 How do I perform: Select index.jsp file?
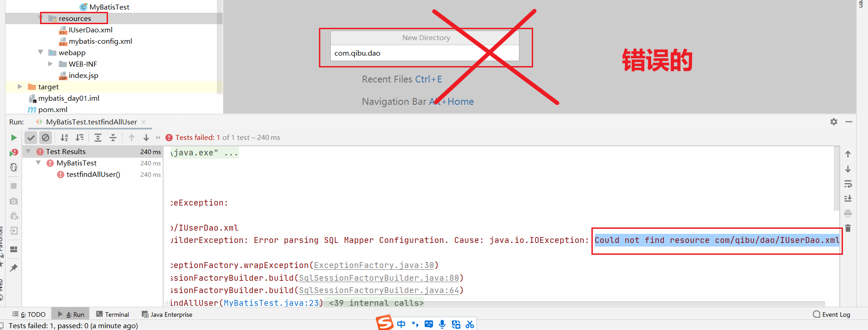click(x=83, y=75)
